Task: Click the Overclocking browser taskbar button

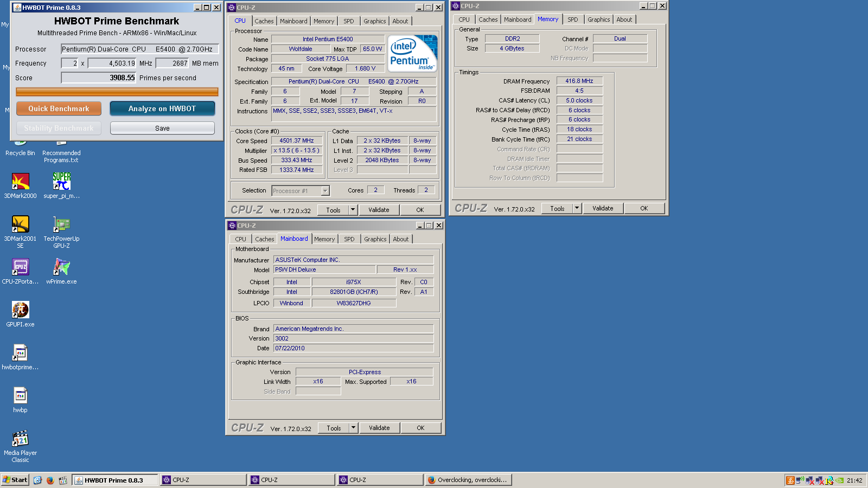Action: 468,480
